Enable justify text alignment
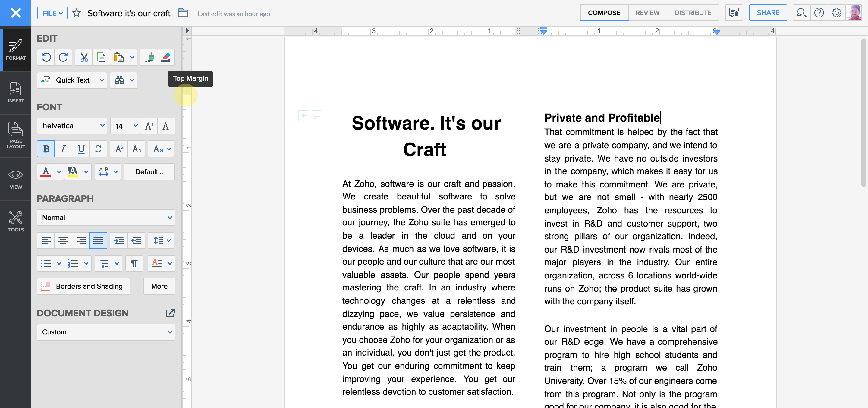Screen dimensions: 868x408 [x=98, y=240]
